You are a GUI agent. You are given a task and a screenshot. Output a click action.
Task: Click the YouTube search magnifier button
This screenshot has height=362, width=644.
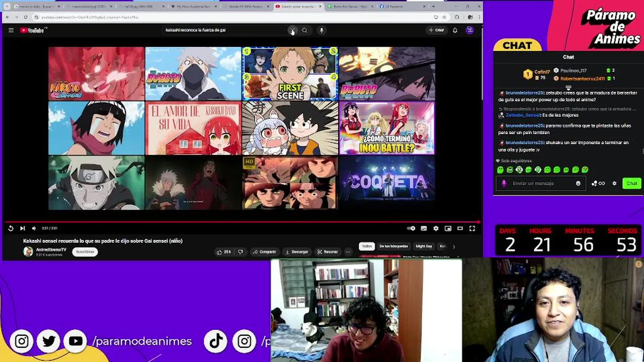tap(304, 30)
